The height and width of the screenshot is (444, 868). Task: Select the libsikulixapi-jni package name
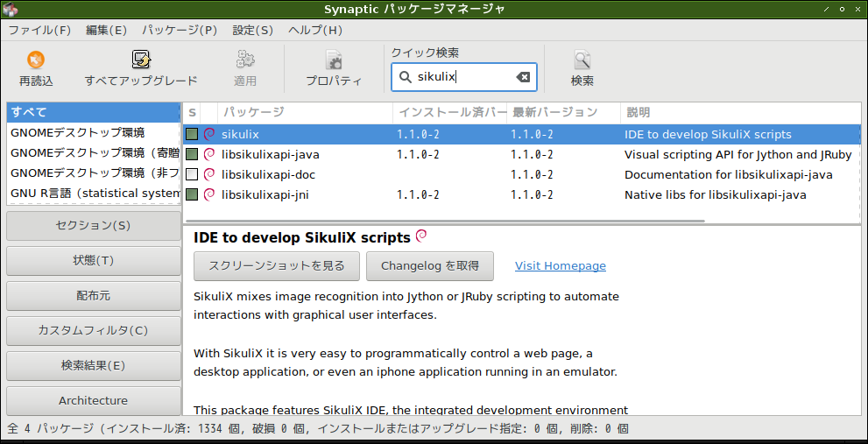pyautogui.click(x=265, y=195)
